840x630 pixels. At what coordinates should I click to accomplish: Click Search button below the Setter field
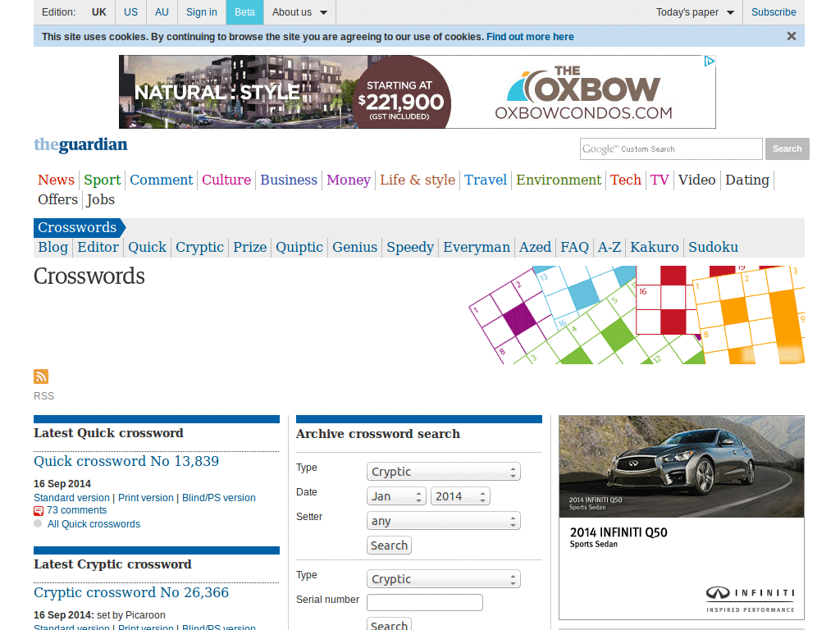390,546
